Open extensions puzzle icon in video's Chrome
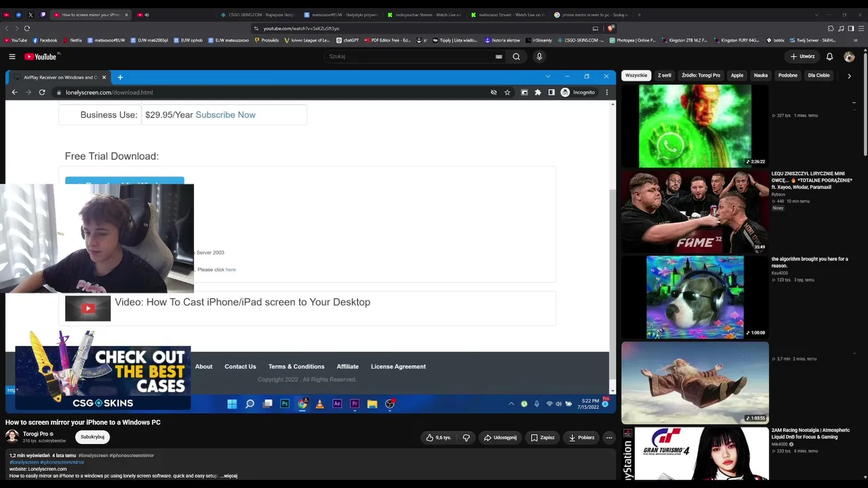The height and width of the screenshot is (488, 868). coord(538,92)
